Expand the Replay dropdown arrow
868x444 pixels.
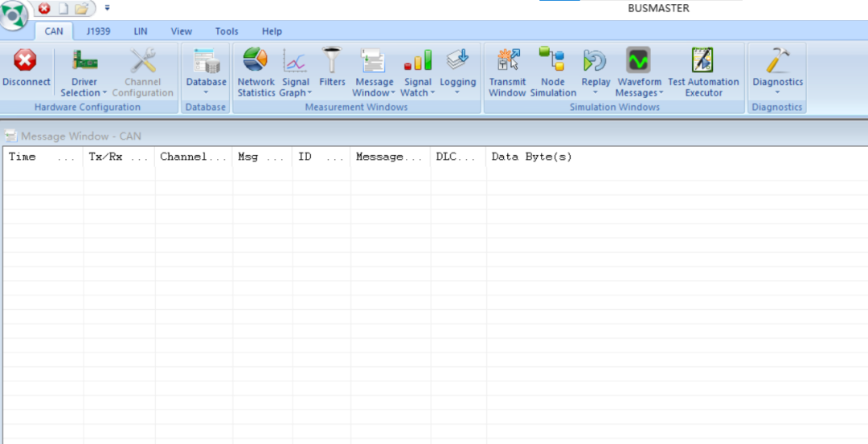pyautogui.click(x=596, y=93)
